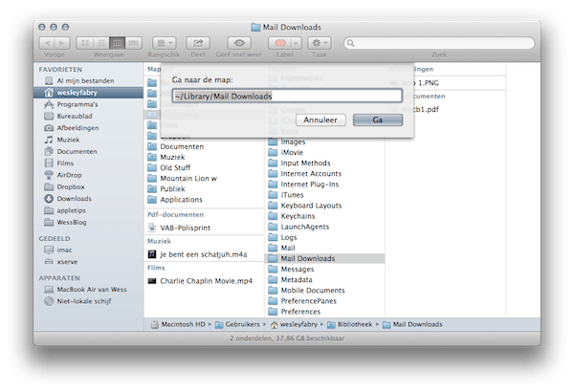Switch to icon view mode
Screen dimensions: 574x392
pyautogui.click(x=84, y=43)
